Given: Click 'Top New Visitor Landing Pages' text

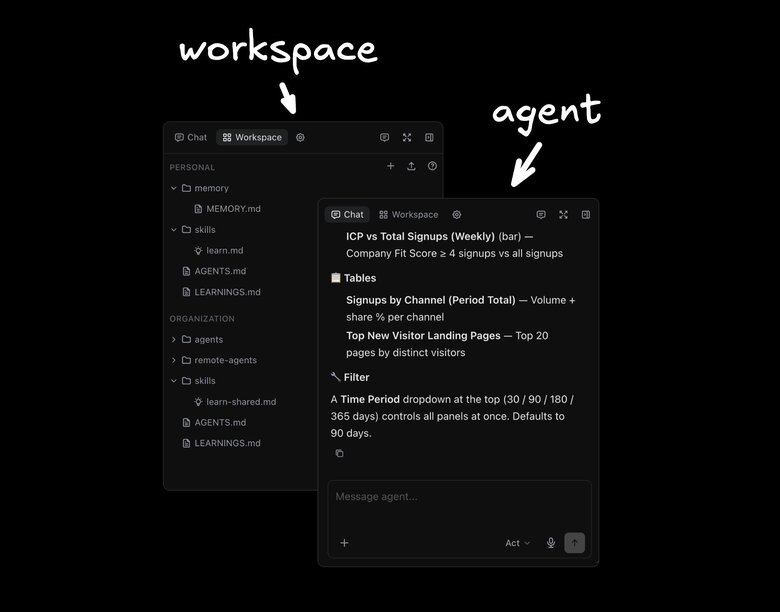Looking at the screenshot, I should coord(423,336).
